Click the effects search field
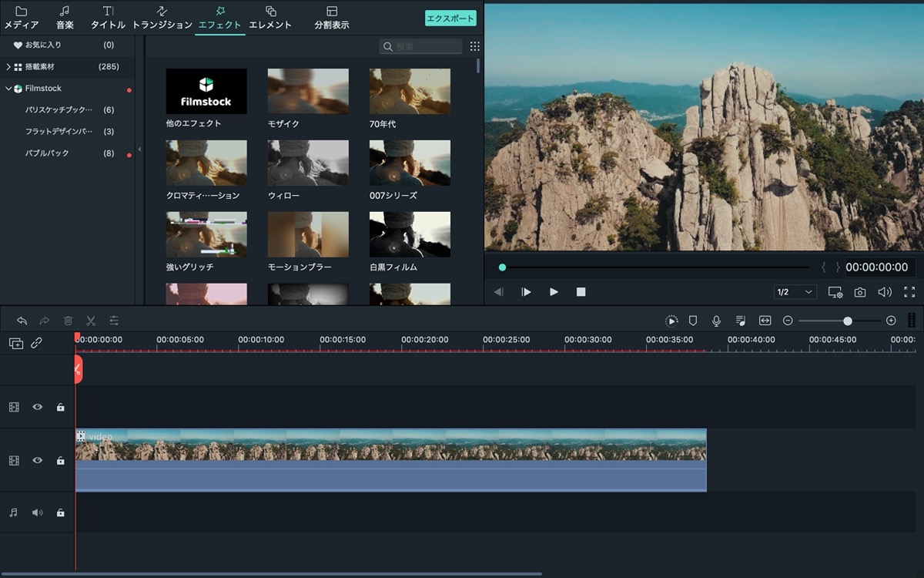This screenshot has width=924, height=578. pos(420,46)
